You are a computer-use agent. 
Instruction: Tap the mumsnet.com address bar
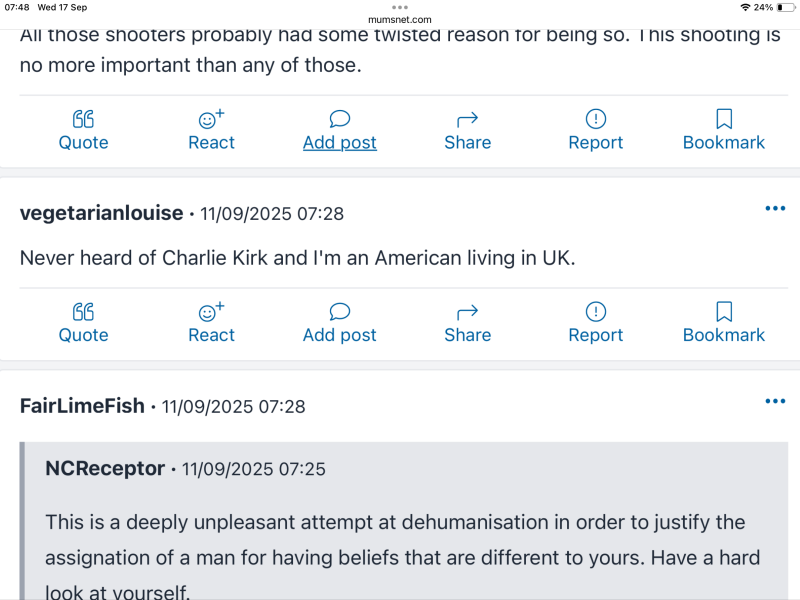400,19
